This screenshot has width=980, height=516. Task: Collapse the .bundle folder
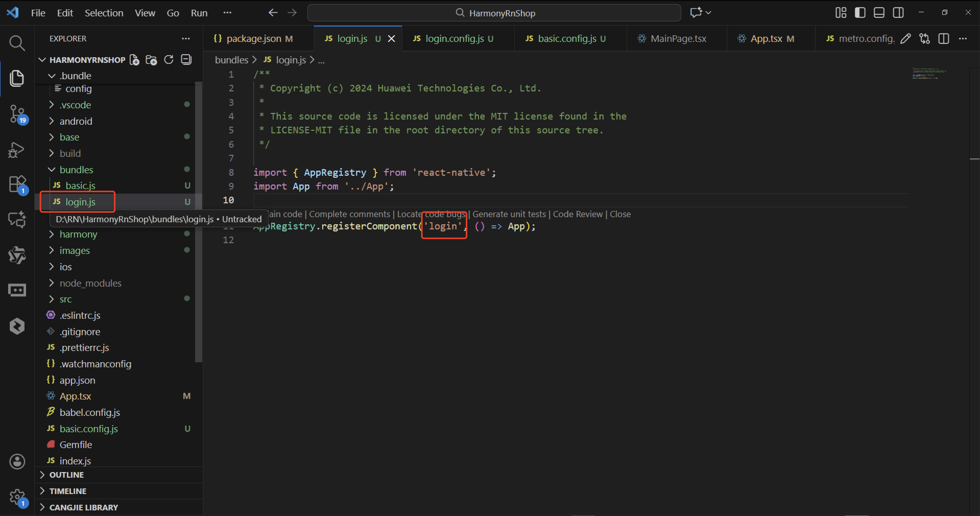coord(52,76)
